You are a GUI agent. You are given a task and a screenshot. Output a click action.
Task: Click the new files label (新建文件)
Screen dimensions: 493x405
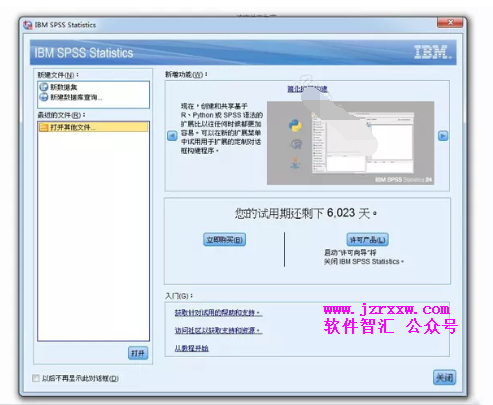[58, 75]
